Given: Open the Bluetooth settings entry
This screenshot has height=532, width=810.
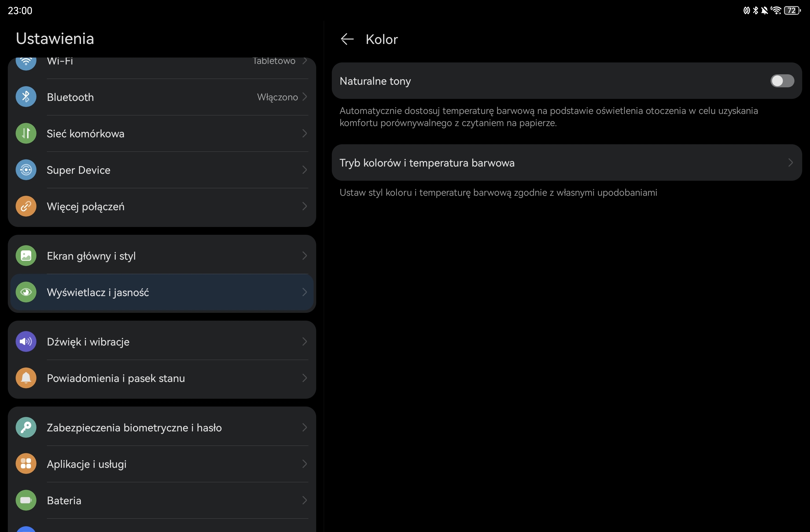Looking at the screenshot, I should click(162, 97).
